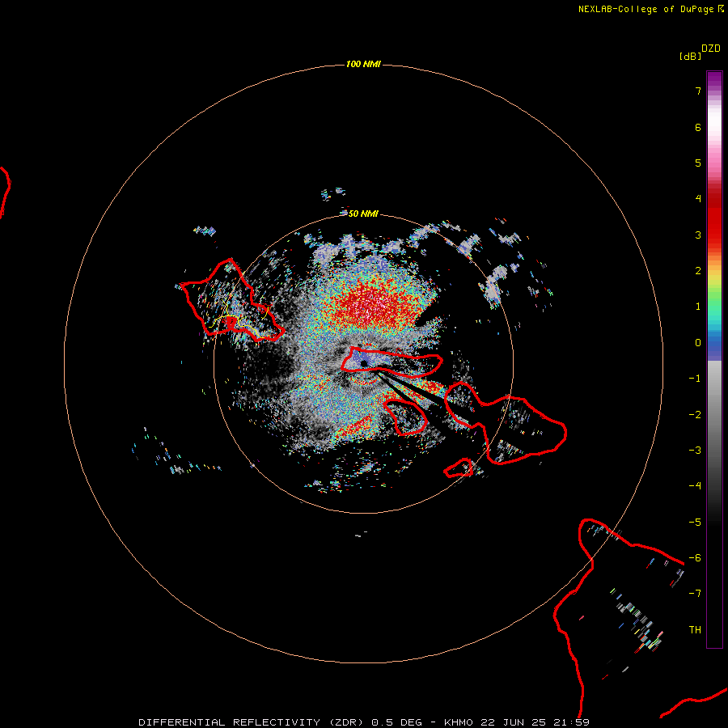Click the TH threshold label on the colorbar
The height and width of the screenshot is (728, 728).
695,630
